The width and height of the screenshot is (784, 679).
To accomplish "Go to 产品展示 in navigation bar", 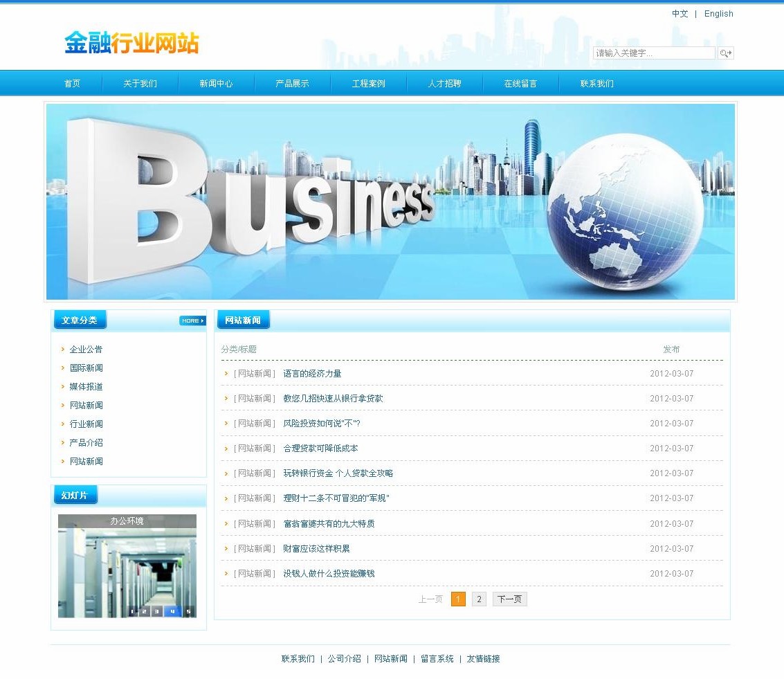I will (x=292, y=84).
